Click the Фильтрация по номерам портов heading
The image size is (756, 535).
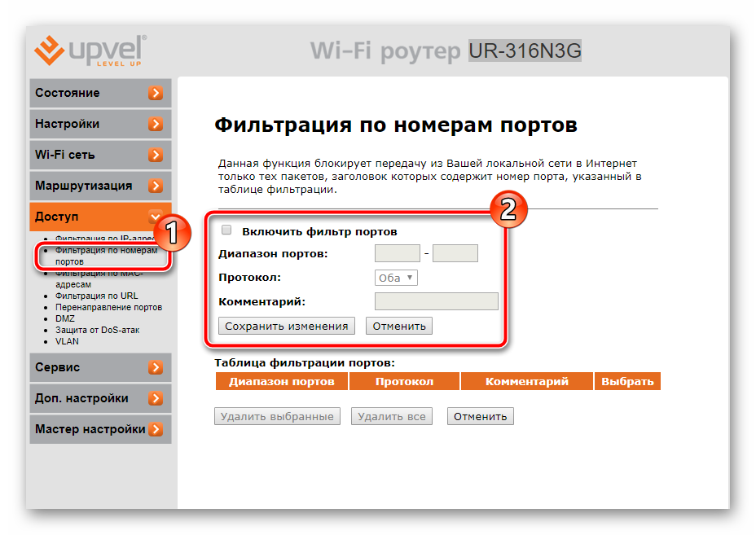click(x=396, y=125)
